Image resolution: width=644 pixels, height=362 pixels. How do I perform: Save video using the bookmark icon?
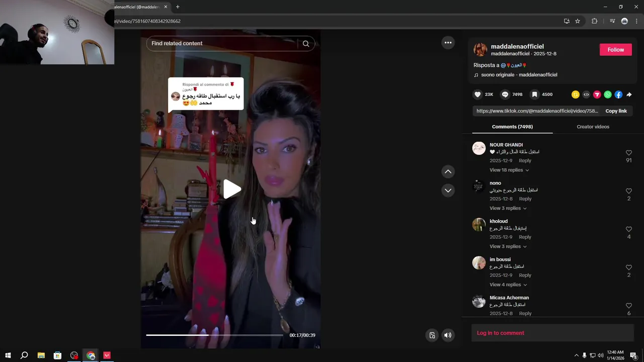click(535, 95)
